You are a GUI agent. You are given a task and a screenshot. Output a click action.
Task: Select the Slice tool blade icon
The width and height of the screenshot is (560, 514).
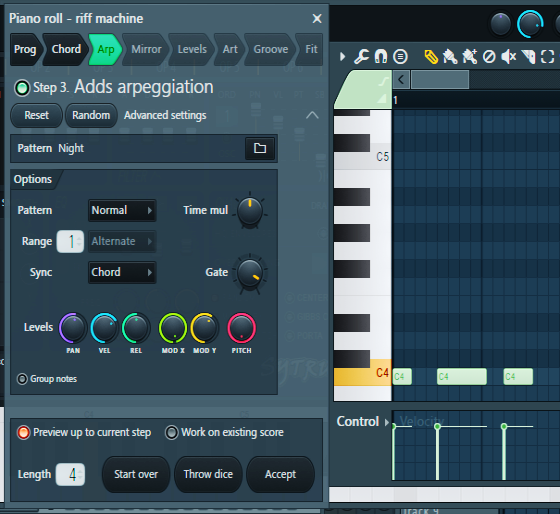[528, 57]
